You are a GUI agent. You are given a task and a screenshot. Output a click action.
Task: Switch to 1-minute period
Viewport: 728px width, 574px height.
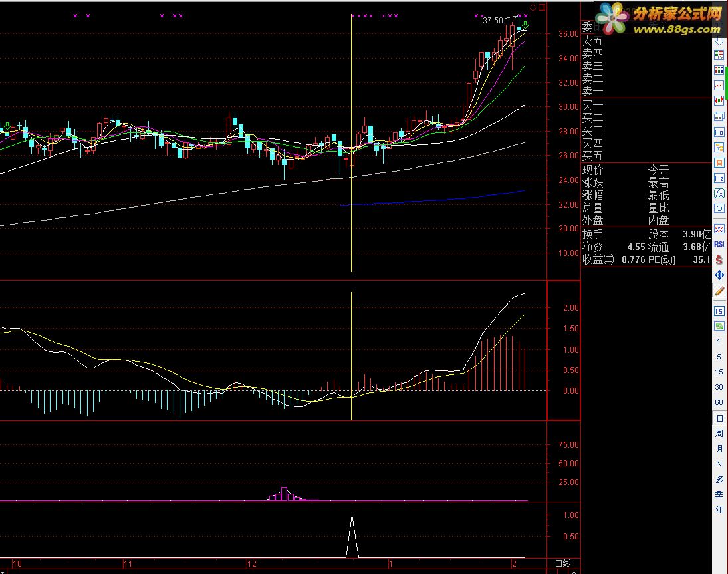[x=719, y=341]
